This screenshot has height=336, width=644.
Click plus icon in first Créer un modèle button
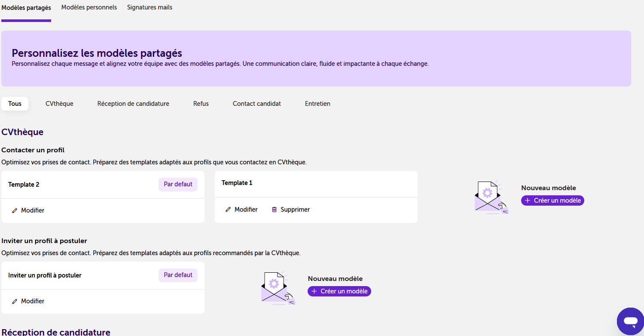pos(528,200)
